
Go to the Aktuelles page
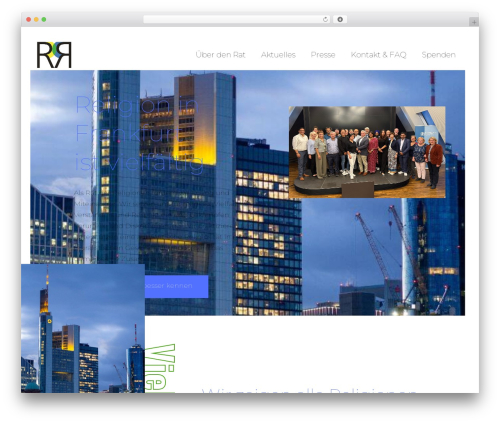(x=278, y=55)
